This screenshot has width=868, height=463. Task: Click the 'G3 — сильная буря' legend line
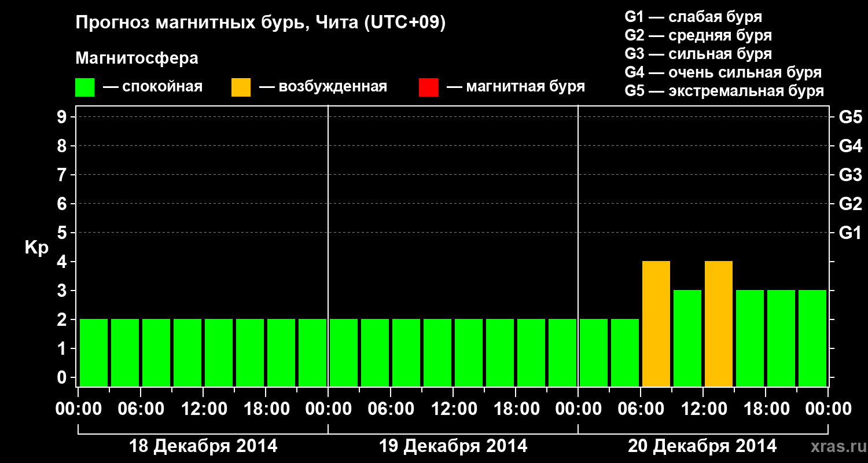tap(698, 54)
